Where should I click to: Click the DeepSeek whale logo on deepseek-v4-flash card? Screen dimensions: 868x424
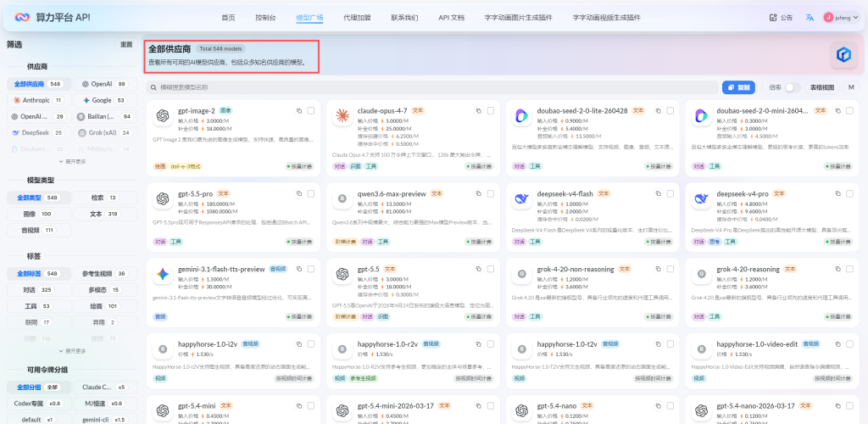click(x=521, y=198)
